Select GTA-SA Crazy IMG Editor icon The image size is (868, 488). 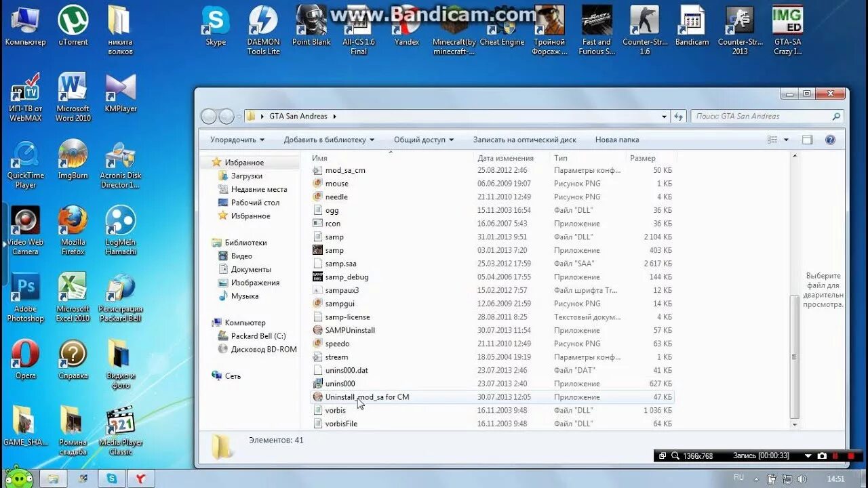(x=787, y=30)
